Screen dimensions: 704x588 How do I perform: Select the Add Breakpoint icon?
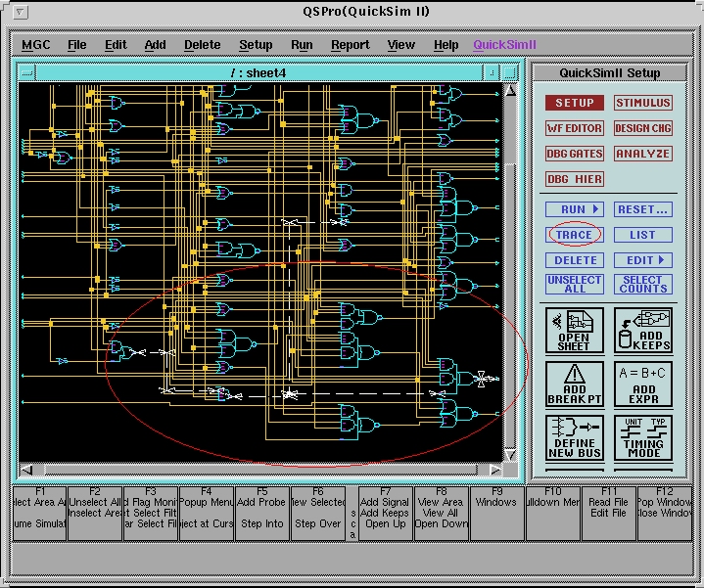tap(574, 384)
